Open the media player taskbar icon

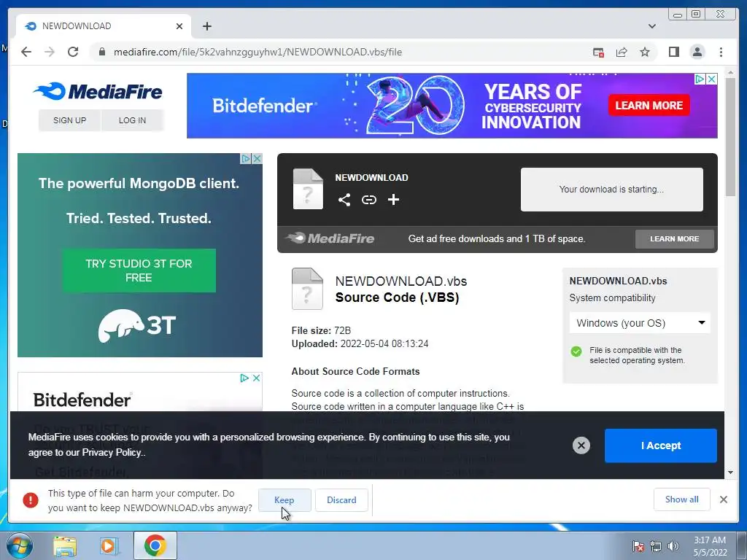click(x=109, y=546)
